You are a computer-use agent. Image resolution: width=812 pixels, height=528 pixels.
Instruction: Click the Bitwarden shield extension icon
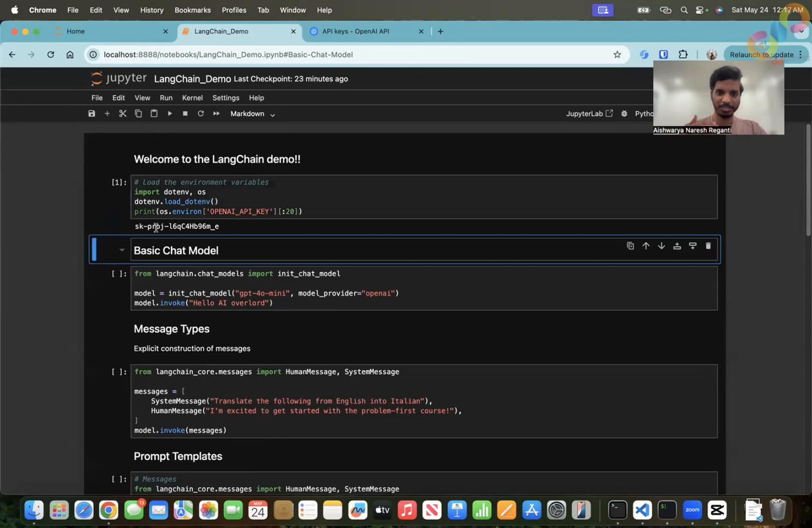664,55
